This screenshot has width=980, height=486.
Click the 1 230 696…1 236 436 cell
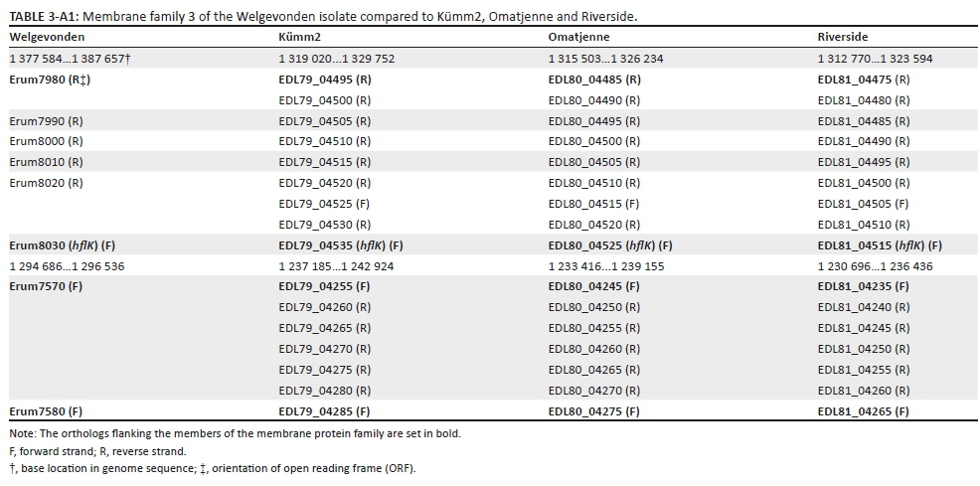click(x=875, y=266)
